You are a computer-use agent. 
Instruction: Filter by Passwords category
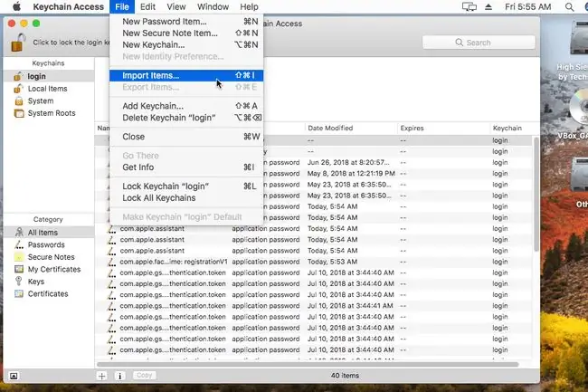tap(48, 244)
